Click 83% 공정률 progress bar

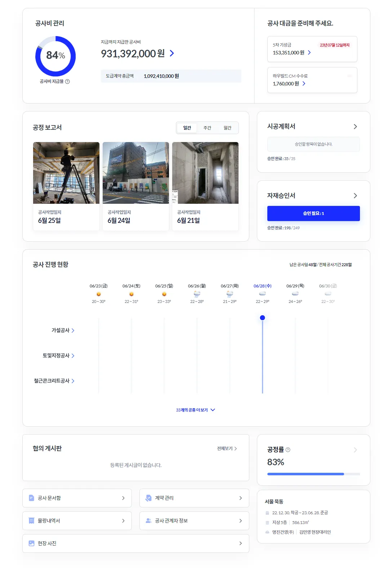pos(313,474)
